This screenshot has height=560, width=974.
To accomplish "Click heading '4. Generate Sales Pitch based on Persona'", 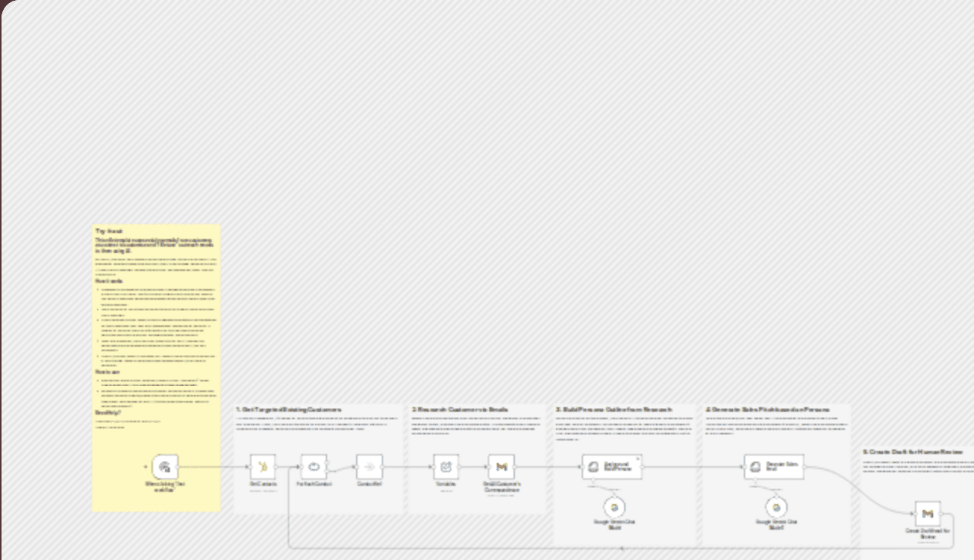I will [x=767, y=409].
